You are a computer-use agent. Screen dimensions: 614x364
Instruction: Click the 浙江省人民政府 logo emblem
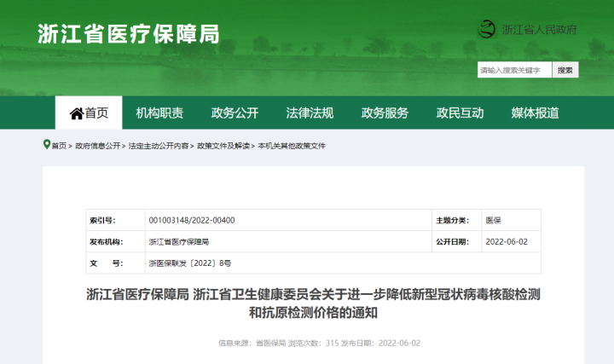[486, 29]
